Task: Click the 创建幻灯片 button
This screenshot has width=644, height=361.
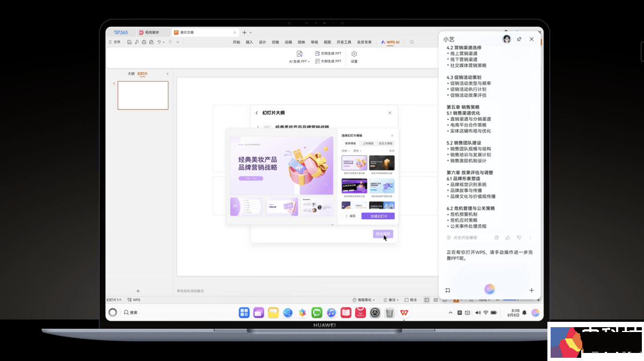Action: pos(378,216)
